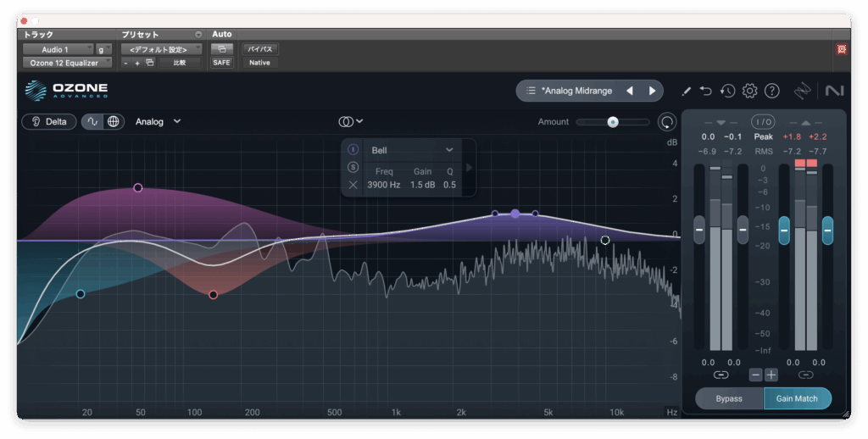Image resolution: width=868 pixels, height=439 pixels.
Task: Click the help question mark icon
Action: [771, 91]
